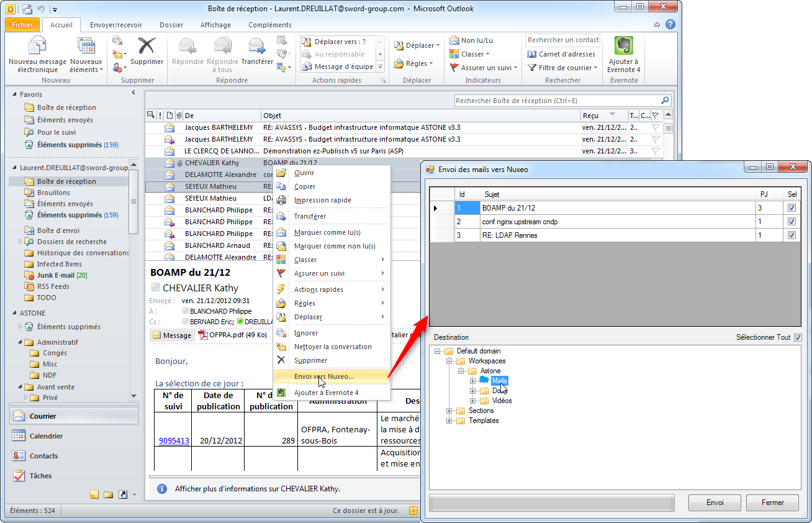This screenshot has height=523, width=812.
Task: Switch to the Affichage ribbon tab
Action: 215,25
